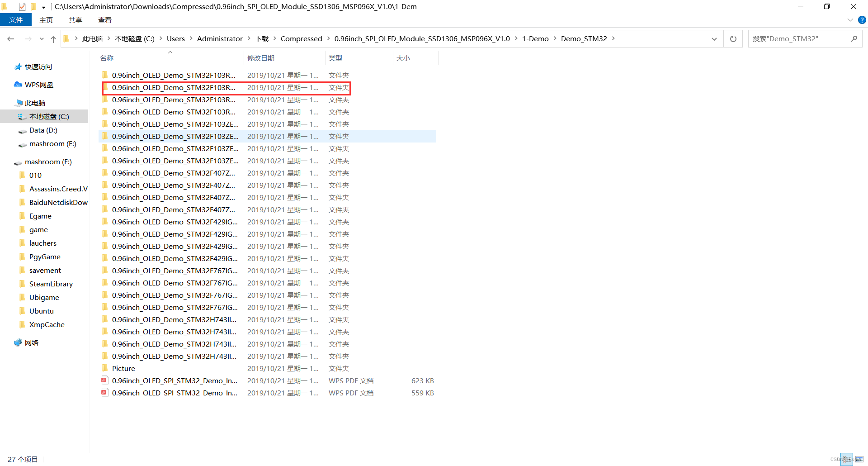Click the This PC (此电脑) computer icon in sidebar

[x=19, y=103]
